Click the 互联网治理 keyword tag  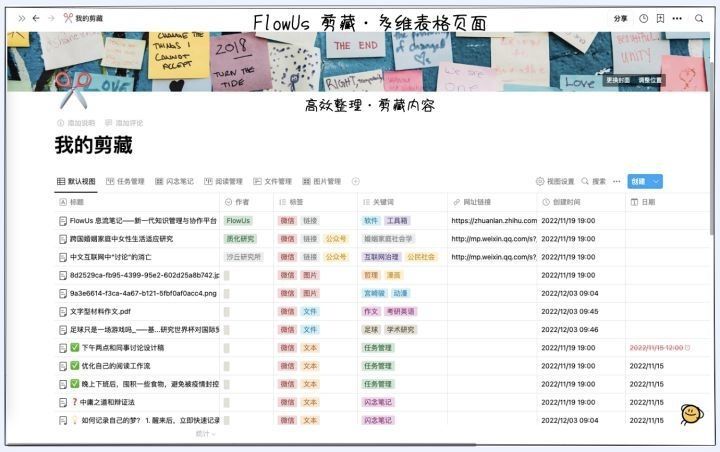click(x=381, y=257)
